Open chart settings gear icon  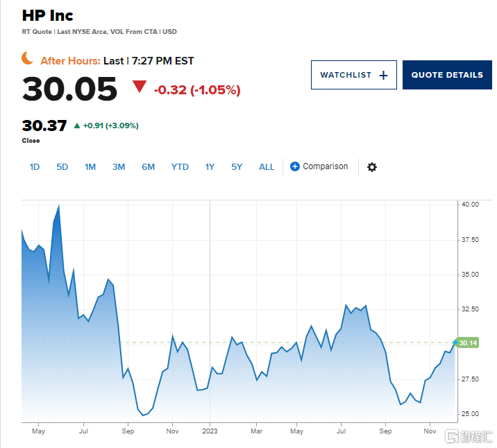click(372, 167)
